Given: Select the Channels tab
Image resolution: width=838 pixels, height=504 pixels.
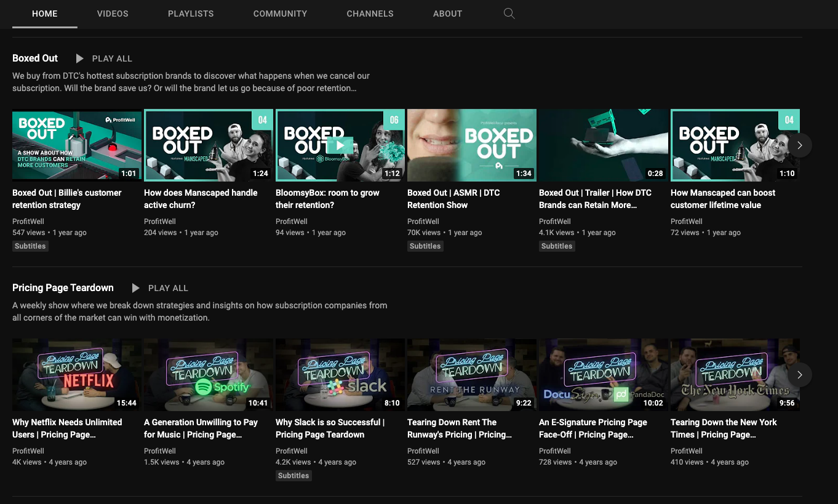Looking at the screenshot, I should [x=370, y=14].
